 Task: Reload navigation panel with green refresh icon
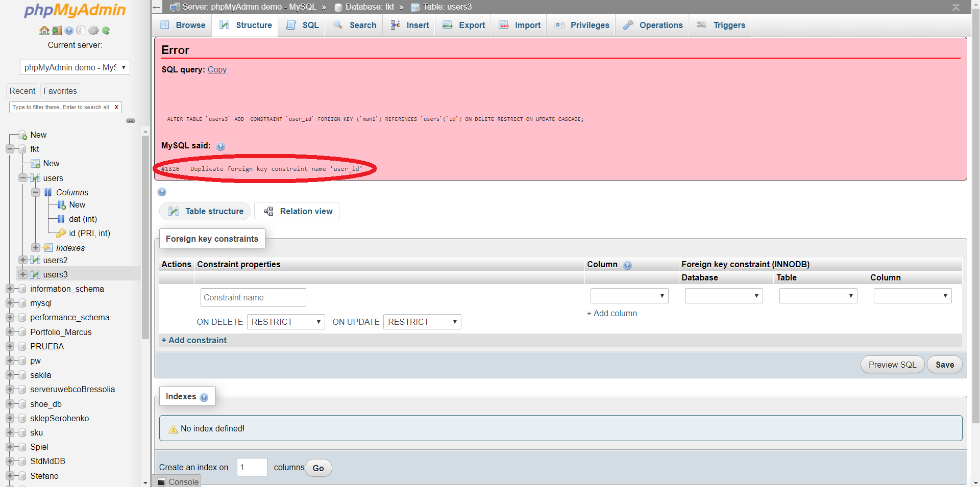tap(106, 31)
